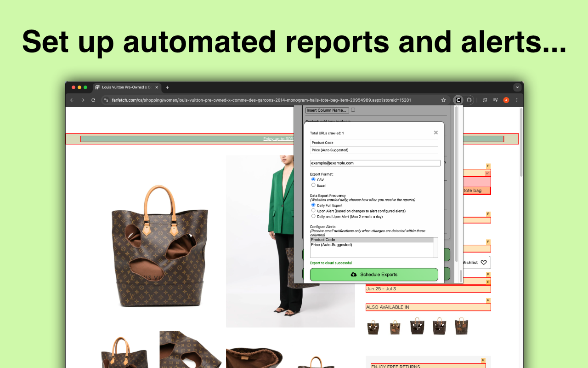The width and height of the screenshot is (588, 368).
Task: Open Chrome three-dot menu
Action: tap(517, 100)
